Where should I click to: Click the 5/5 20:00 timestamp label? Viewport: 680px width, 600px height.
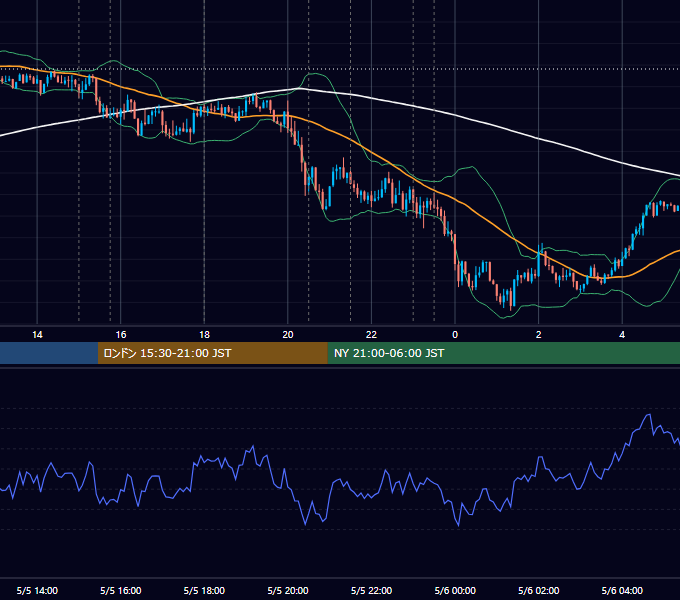[288, 590]
